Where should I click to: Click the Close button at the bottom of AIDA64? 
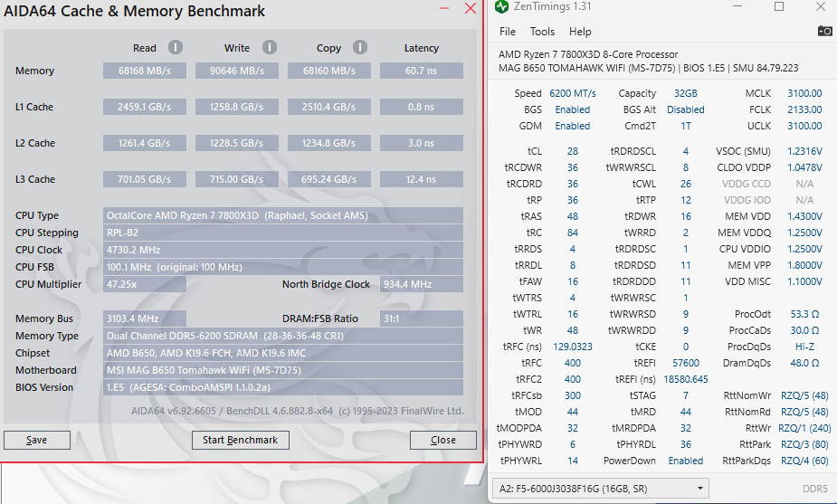443,440
